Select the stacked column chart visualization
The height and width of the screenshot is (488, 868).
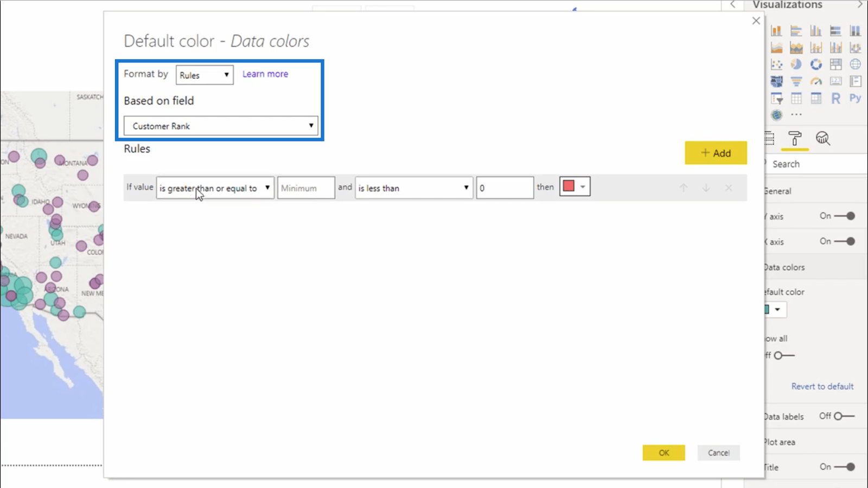(776, 31)
